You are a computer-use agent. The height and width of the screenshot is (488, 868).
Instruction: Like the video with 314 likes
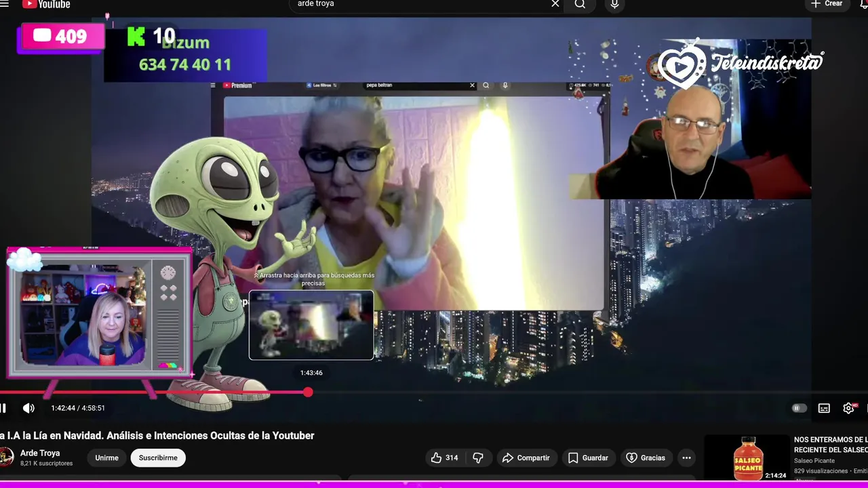pos(445,457)
